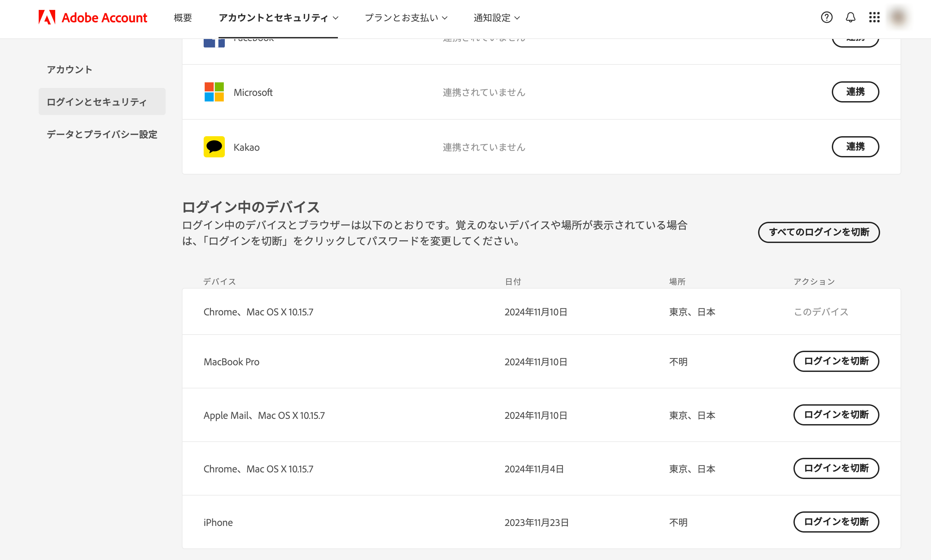
Task: Open the notifications bell icon
Action: coord(850,18)
